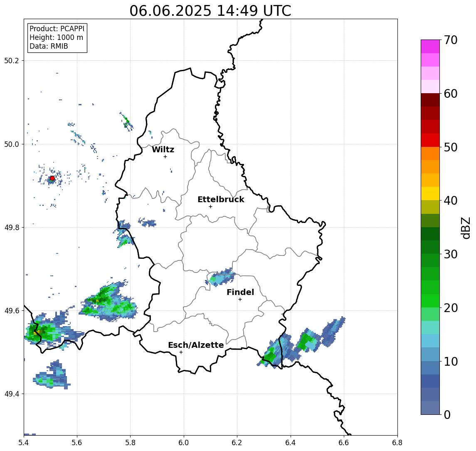Click the longitude axis label 6.2
476x451 pixels.
pos(237,443)
